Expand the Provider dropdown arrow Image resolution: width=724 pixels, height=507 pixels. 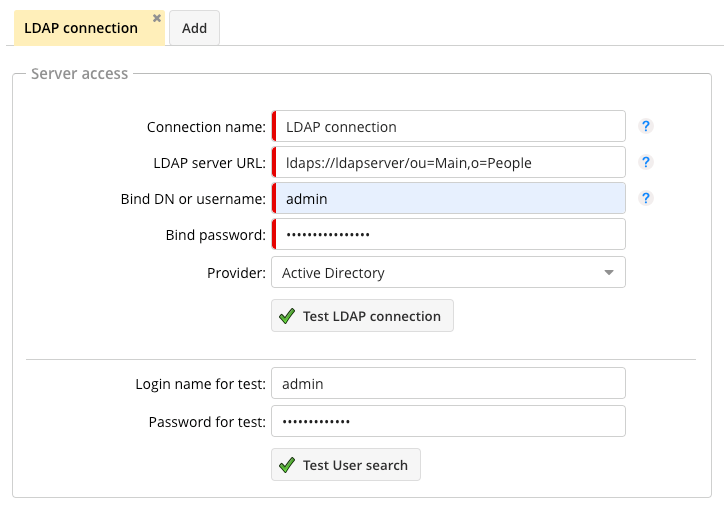pos(608,273)
